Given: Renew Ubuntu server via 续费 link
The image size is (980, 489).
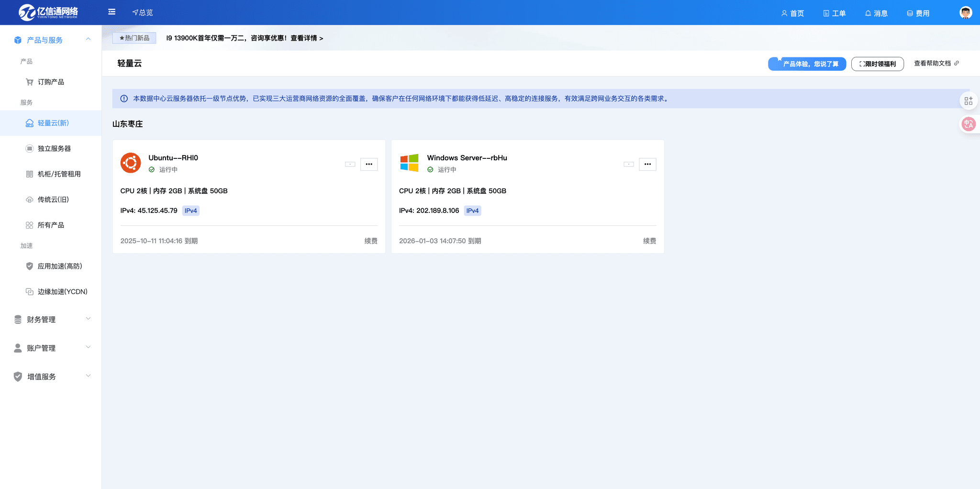Looking at the screenshot, I should point(370,241).
